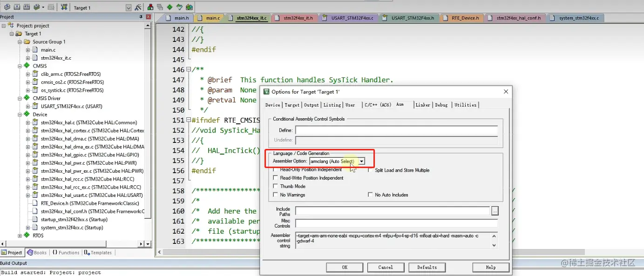Viewport: 644px width, 276px height.
Task: Open the Debug tab in Options dialog
Action: pos(441,105)
